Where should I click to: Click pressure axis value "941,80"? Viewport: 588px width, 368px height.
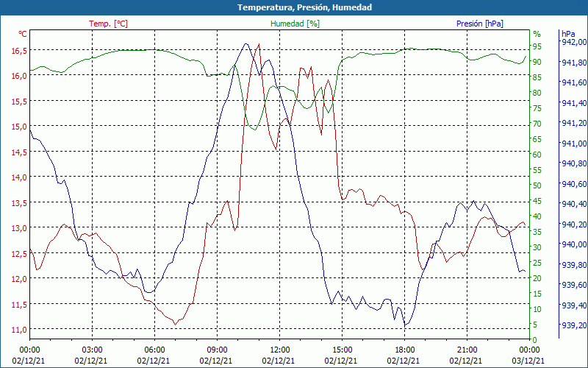[574, 63]
